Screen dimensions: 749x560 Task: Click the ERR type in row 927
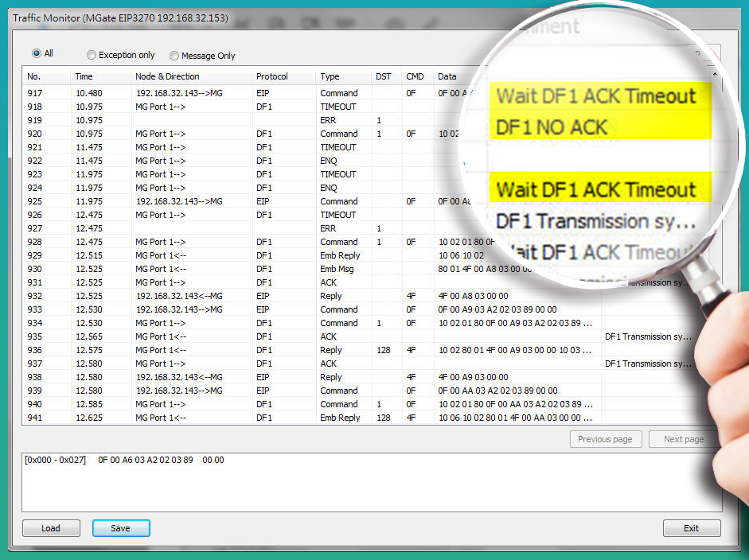[x=328, y=228]
